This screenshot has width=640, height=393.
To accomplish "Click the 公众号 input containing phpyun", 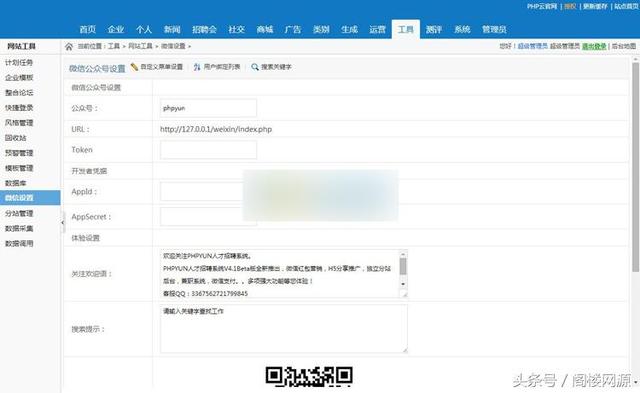I will click(x=208, y=108).
